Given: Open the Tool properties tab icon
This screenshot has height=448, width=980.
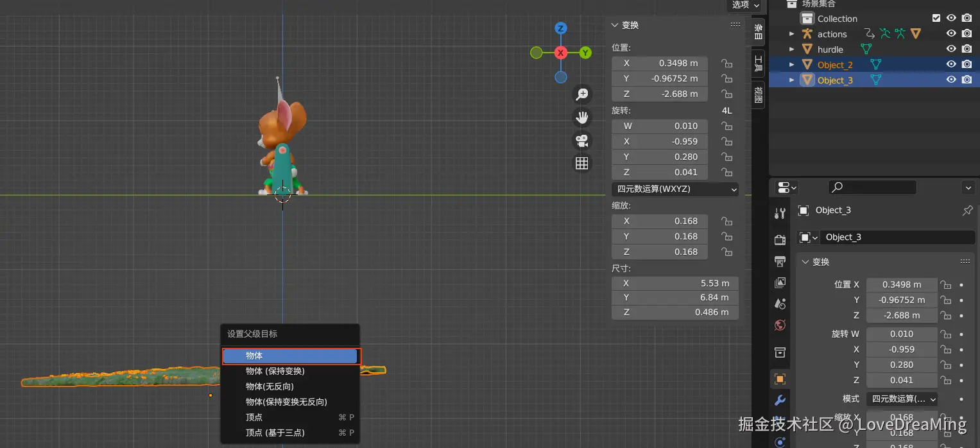Looking at the screenshot, I should pyautogui.click(x=780, y=214).
